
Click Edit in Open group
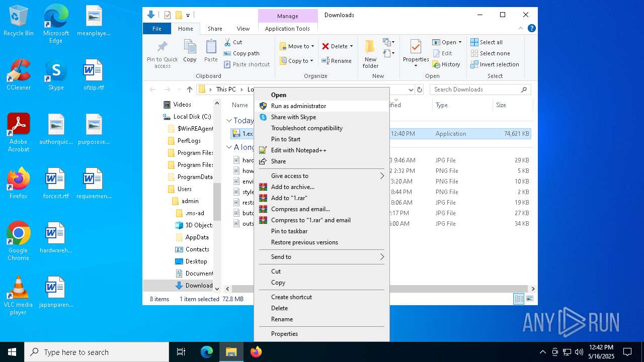click(x=442, y=53)
